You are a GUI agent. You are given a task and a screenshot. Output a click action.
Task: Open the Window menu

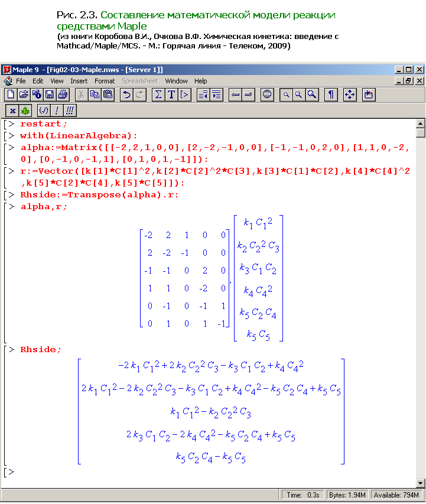pos(176,81)
